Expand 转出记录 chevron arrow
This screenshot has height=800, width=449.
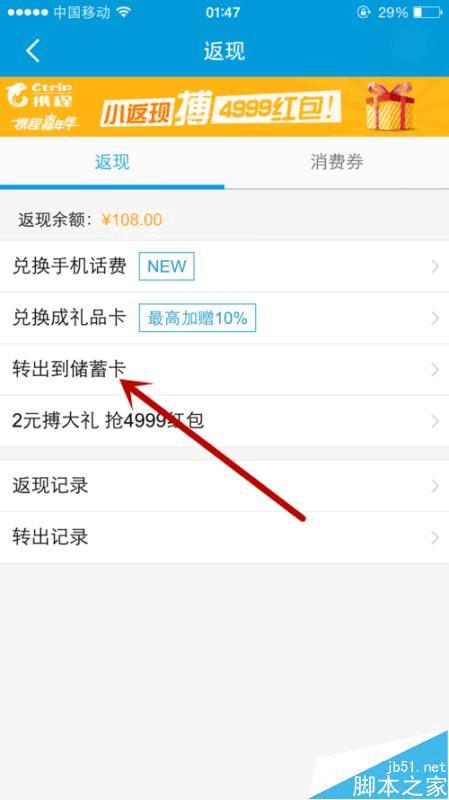pyautogui.click(x=435, y=538)
